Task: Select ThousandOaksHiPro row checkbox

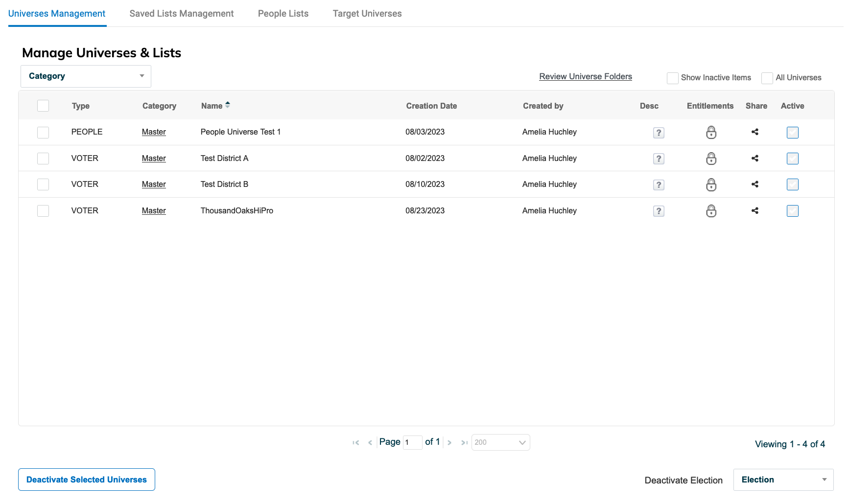Action: point(43,211)
